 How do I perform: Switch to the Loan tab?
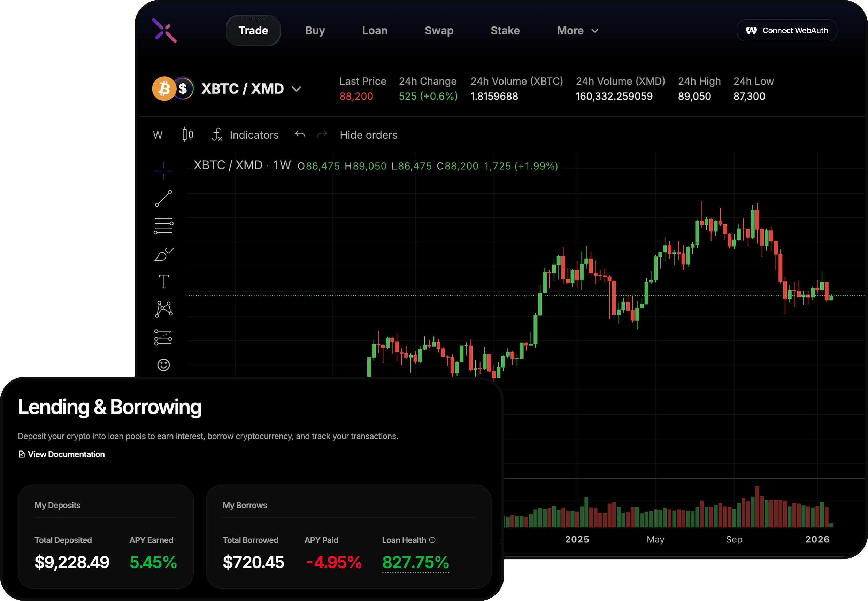point(375,31)
